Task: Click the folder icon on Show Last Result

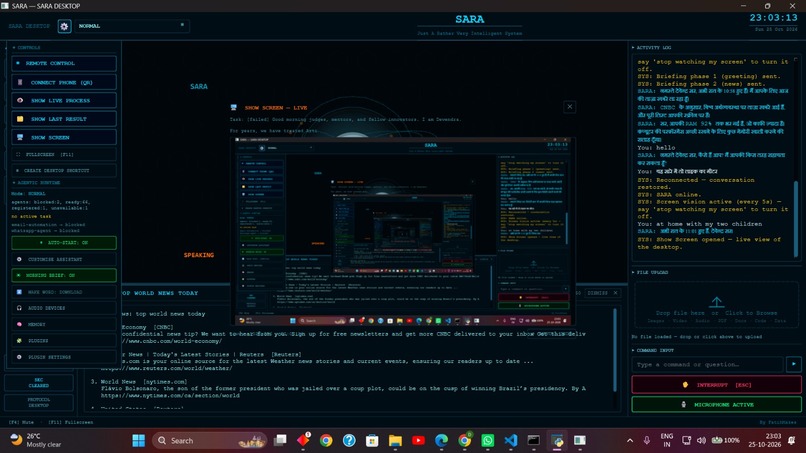Action: pos(20,119)
